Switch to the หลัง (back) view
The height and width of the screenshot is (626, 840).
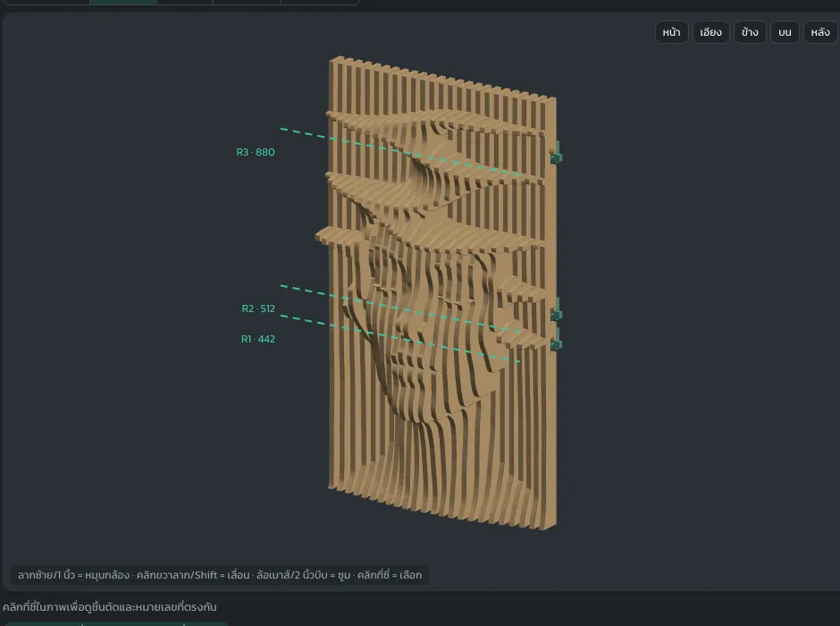coord(820,32)
